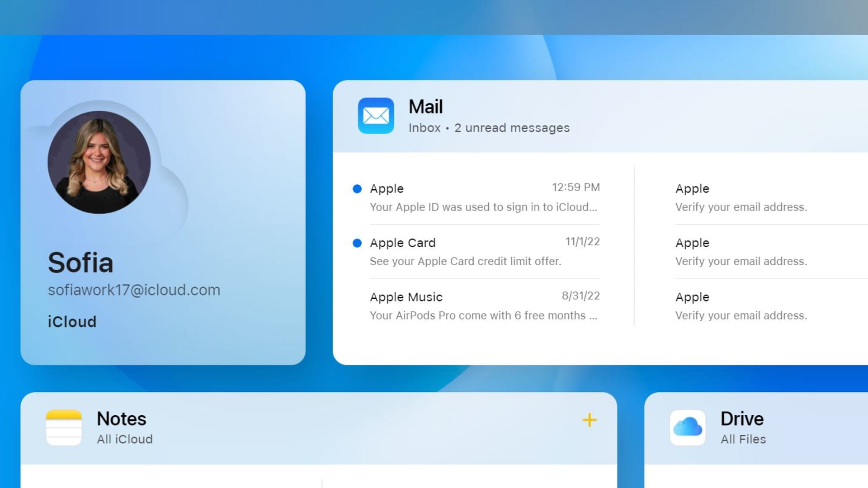Screen dimensions: 868x488
Task: Click the Notes tile title
Action: pyautogui.click(x=121, y=419)
